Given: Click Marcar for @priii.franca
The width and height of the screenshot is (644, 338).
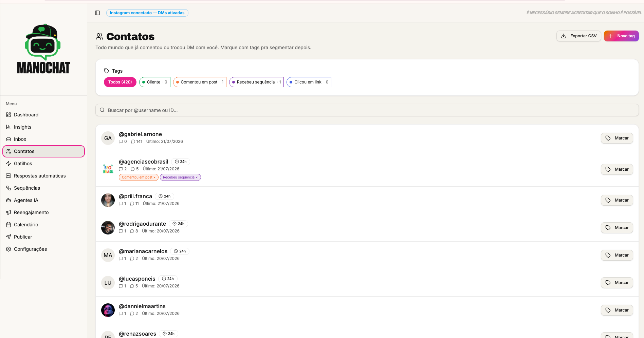Looking at the screenshot, I should tap(617, 200).
